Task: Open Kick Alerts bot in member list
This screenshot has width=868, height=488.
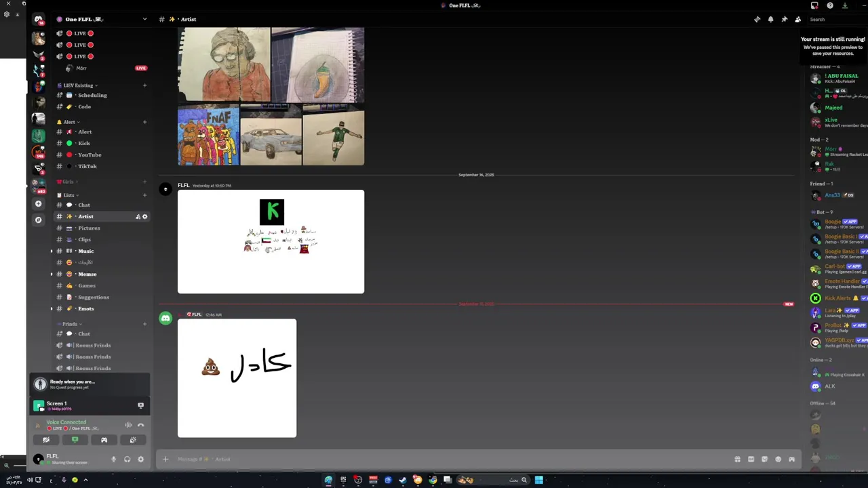Action: pyautogui.click(x=839, y=298)
